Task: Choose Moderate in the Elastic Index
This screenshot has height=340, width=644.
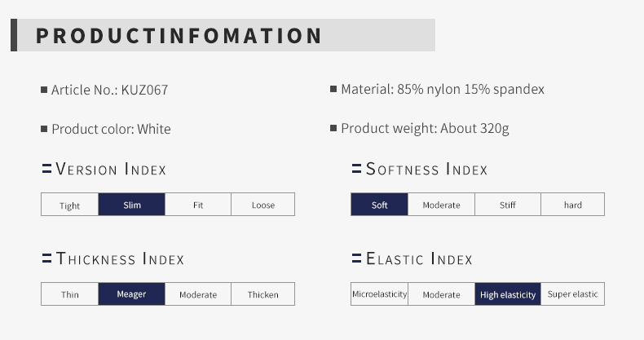Action: click(x=442, y=294)
